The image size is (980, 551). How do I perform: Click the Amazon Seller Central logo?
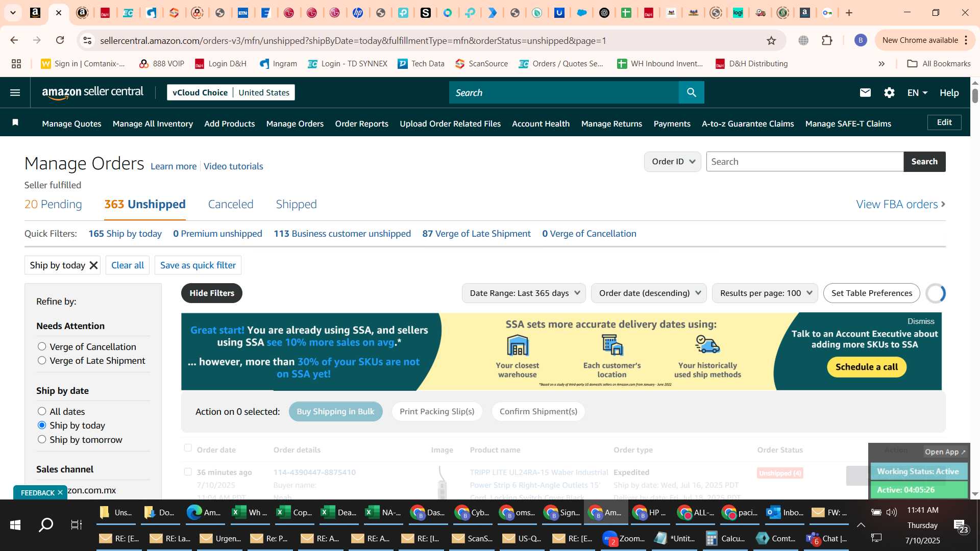click(92, 92)
